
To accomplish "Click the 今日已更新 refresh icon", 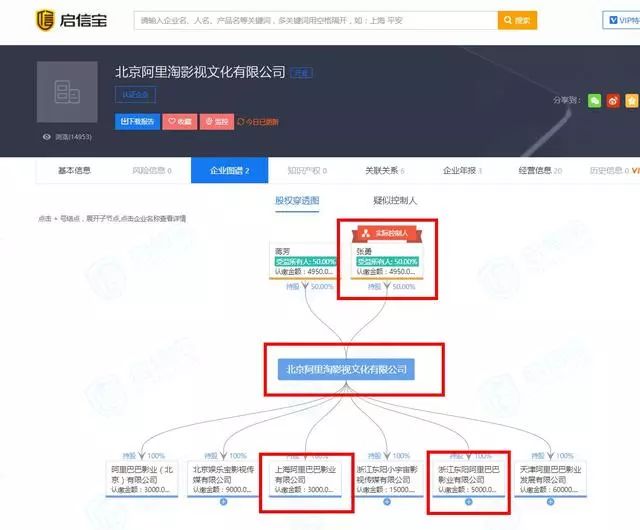I will 240,122.
